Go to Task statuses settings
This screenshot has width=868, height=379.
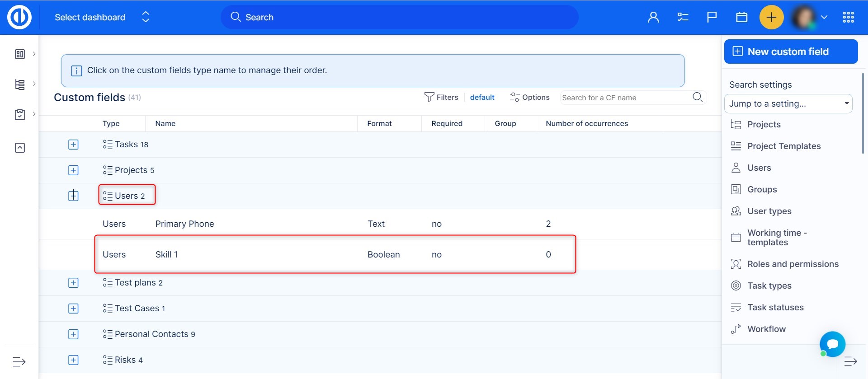tap(775, 308)
